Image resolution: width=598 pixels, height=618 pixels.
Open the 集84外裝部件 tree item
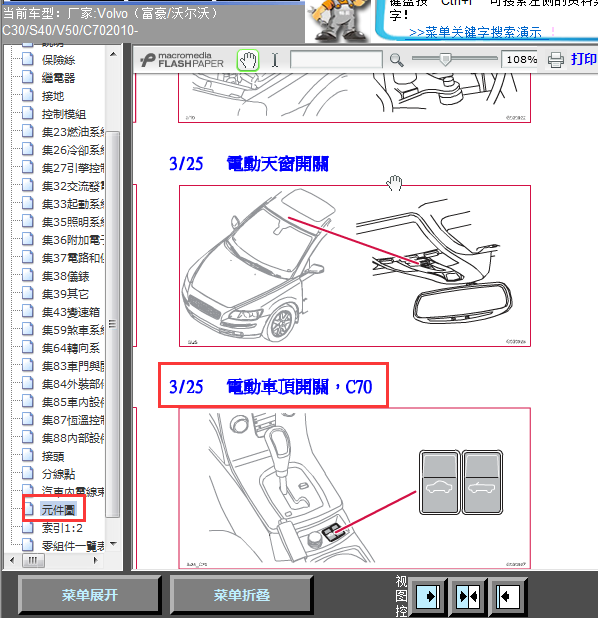(73, 383)
